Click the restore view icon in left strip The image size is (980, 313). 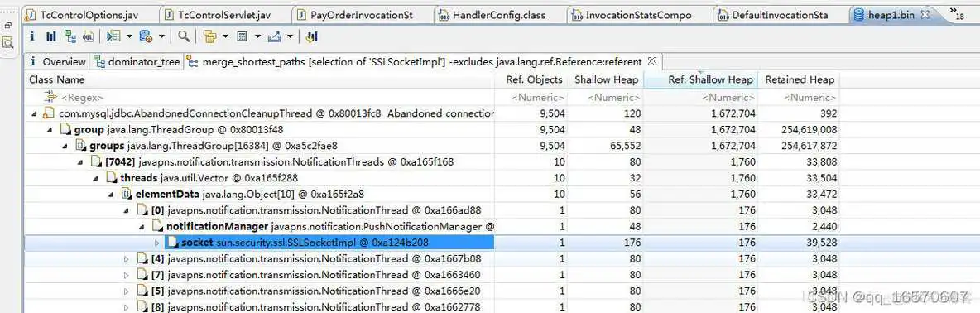[x=7, y=26]
